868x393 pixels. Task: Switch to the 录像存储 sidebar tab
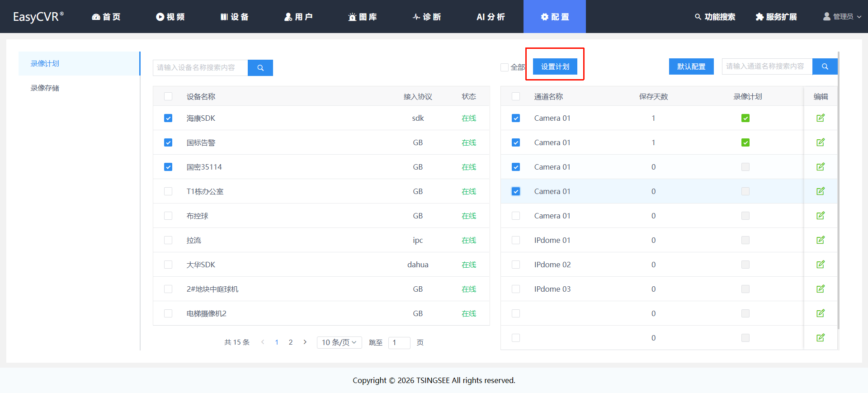coord(45,88)
